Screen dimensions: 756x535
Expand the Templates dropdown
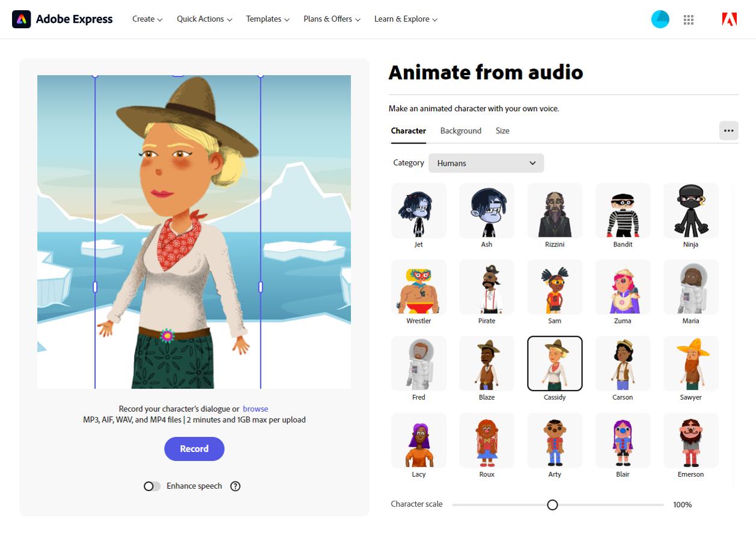tap(267, 19)
